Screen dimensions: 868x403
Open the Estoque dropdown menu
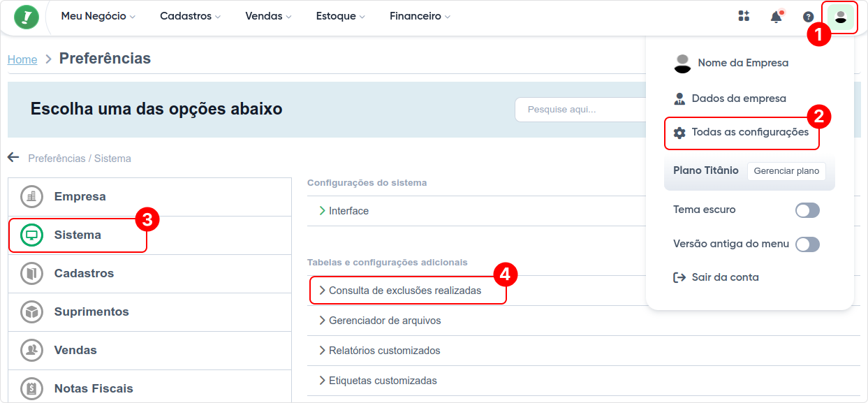[x=340, y=16]
